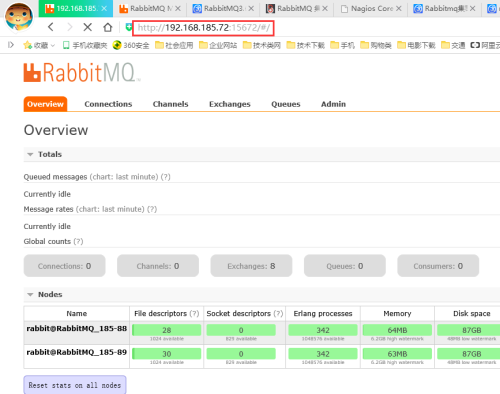
Task: Open the 收藏 dropdown arrow
Action: (x=53, y=45)
